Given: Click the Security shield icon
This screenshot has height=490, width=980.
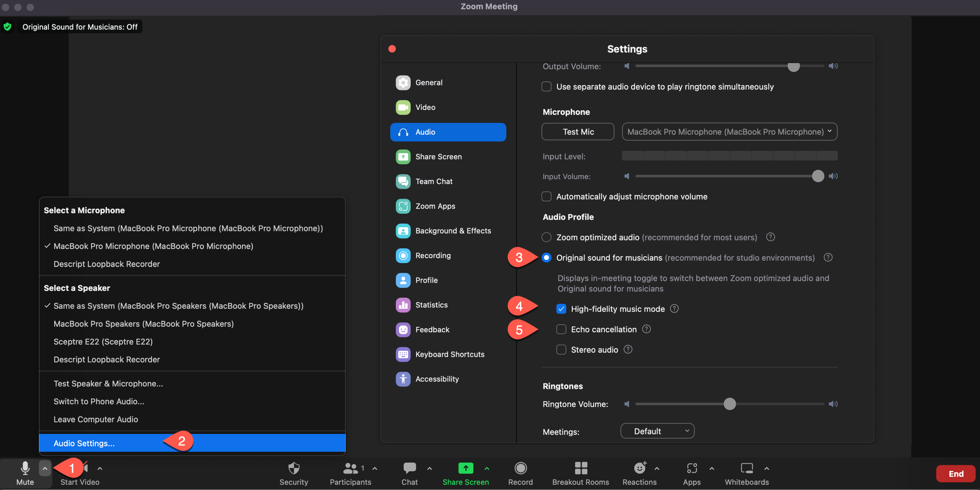Looking at the screenshot, I should (x=294, y=468).
